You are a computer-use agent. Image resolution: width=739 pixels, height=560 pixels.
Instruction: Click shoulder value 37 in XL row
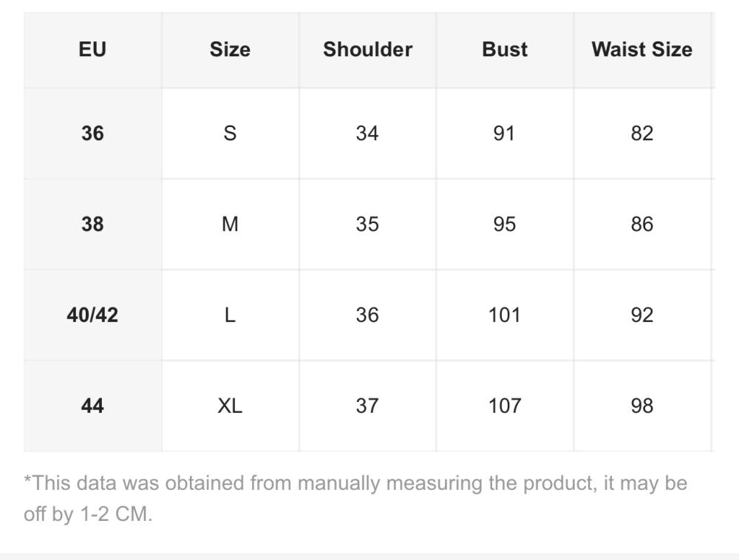367,406
